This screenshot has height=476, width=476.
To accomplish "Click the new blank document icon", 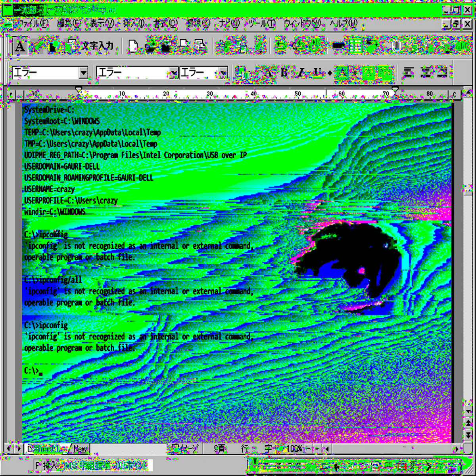I will (133, 47).
